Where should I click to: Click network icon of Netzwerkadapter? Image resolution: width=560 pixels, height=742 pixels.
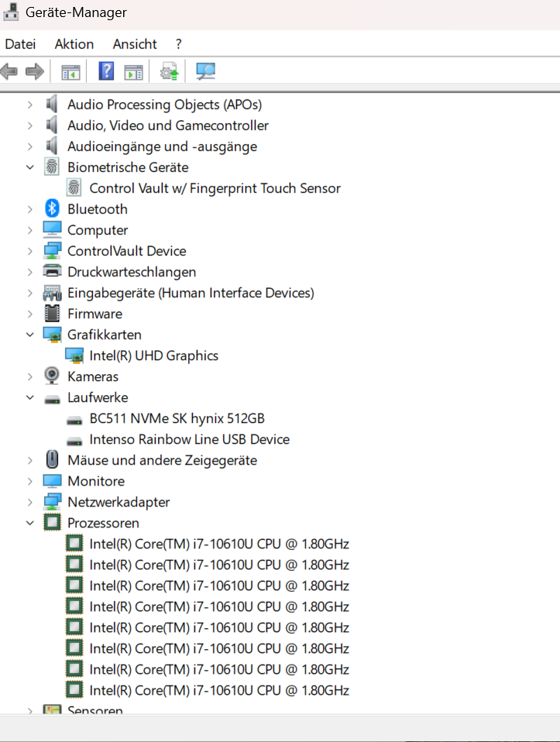point(52,502)
